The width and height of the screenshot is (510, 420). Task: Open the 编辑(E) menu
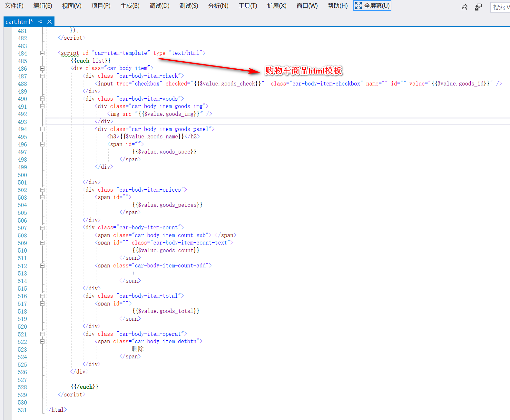coord(43,6)
